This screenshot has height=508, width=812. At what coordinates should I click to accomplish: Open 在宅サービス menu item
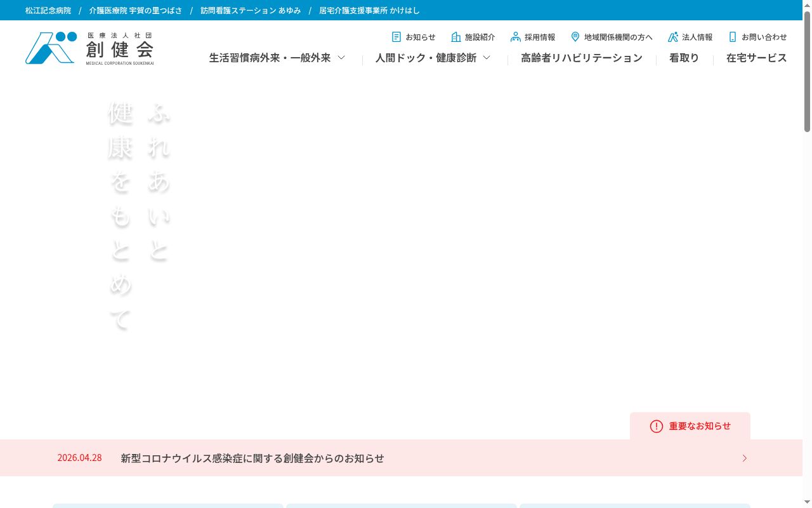757,58
